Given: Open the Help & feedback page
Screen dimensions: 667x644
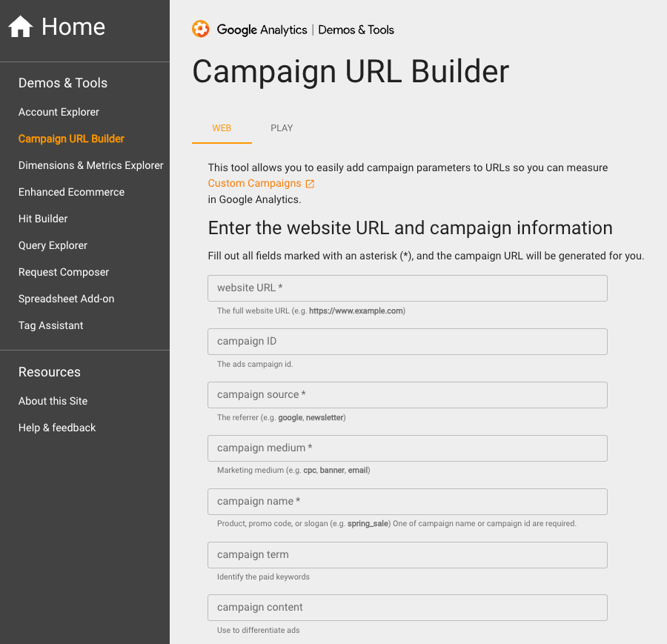Looking at the screenshot, I should (57, 428).
